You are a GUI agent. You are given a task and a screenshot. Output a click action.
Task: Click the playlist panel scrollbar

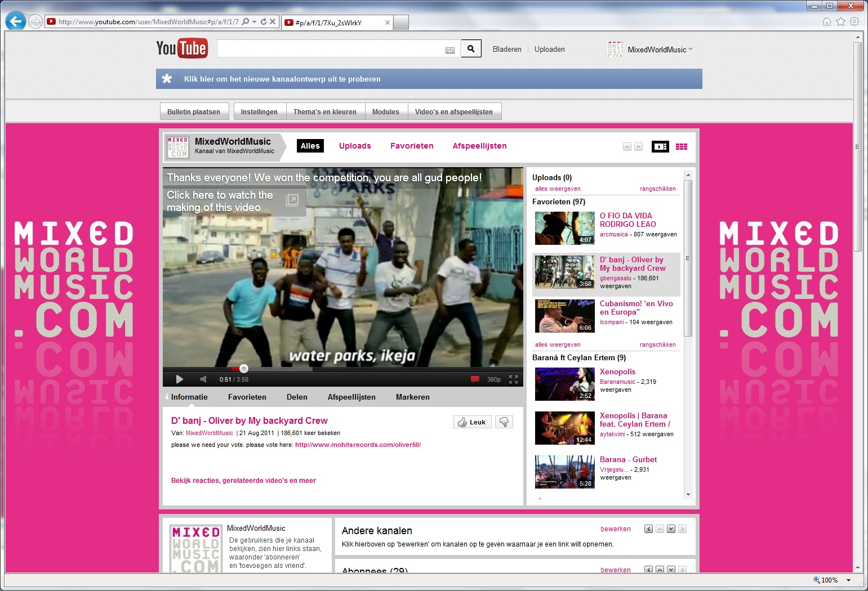[688, 259]
